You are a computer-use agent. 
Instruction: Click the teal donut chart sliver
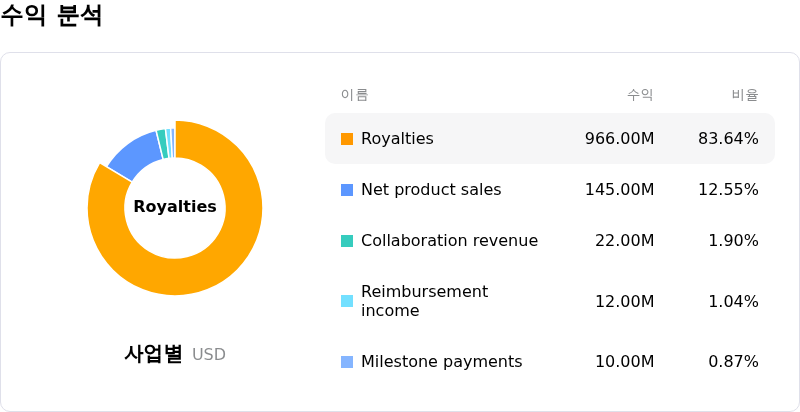coord(162,143)
